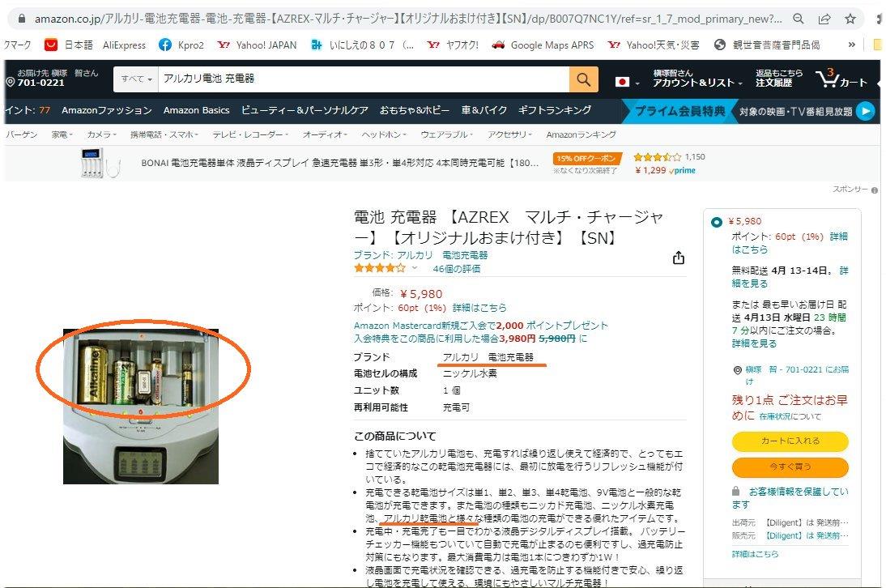Click the star rating of the BONAI ad

tap(657, 157)
